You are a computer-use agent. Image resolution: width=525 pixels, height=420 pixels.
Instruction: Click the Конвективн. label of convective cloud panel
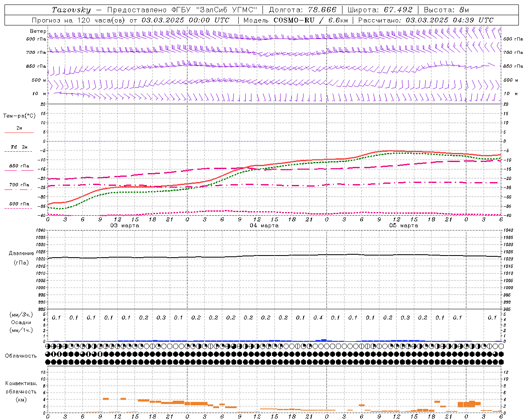(x=21, y=383)
